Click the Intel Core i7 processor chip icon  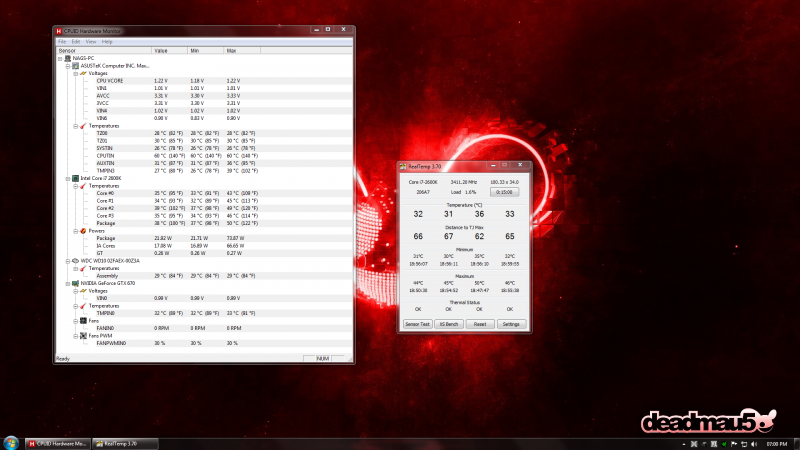pos(75,179)
